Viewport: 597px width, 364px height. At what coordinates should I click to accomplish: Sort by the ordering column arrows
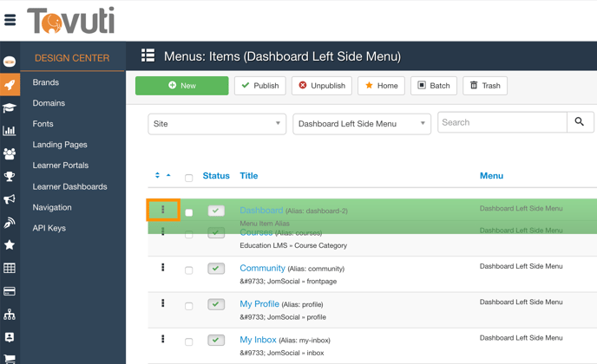click(x=161, y=176)
